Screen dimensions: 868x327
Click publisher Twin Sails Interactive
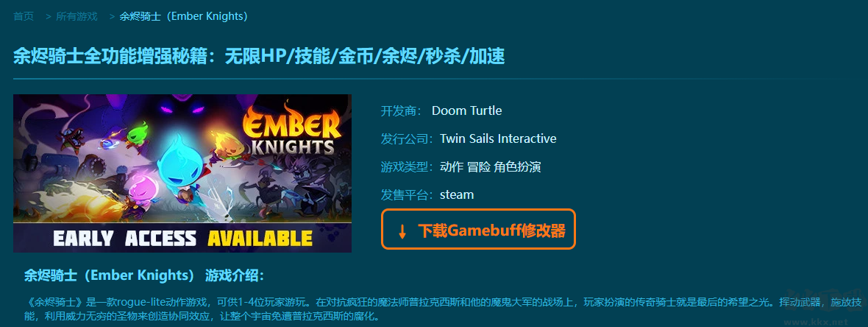click(498, 138)
